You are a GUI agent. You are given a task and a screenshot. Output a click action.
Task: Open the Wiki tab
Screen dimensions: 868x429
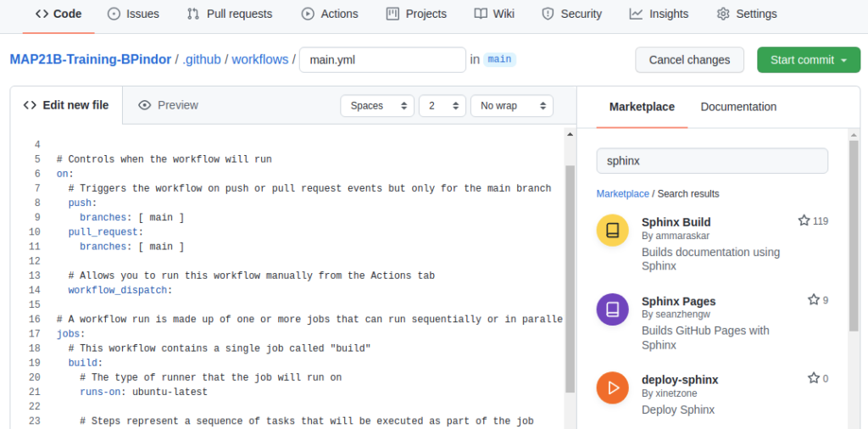[x=494, y=14]
